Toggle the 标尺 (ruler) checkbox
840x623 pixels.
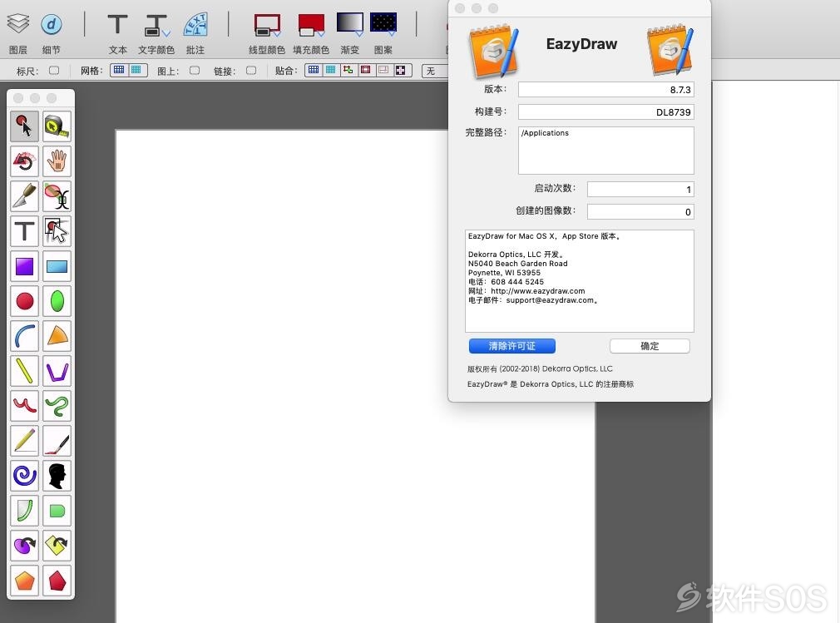tap(53, 70)
